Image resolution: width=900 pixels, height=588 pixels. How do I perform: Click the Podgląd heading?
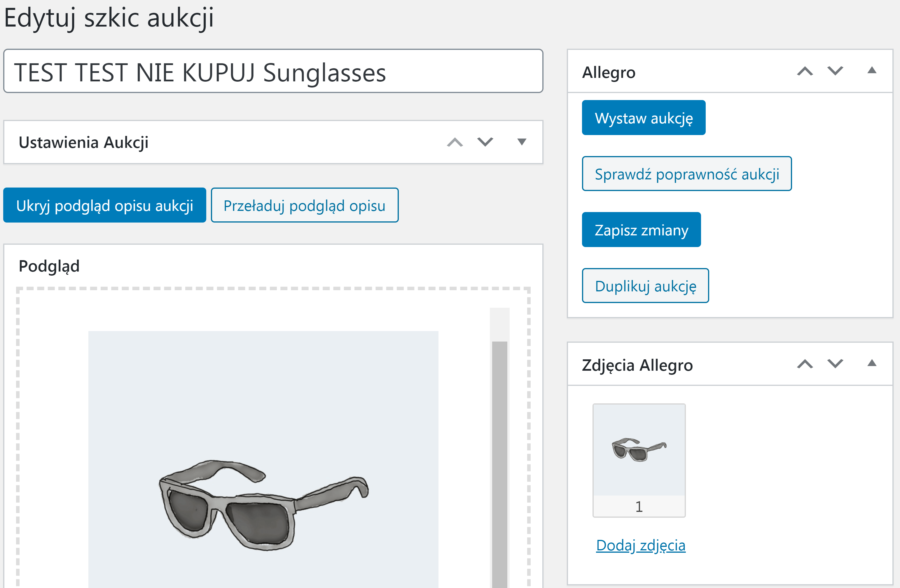point(49,267)
